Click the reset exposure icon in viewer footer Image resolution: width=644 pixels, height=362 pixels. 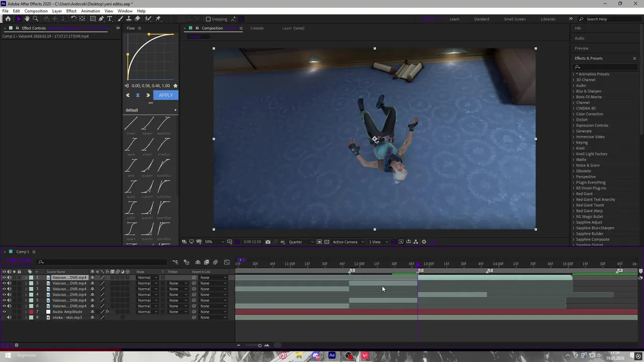point(424,242)
